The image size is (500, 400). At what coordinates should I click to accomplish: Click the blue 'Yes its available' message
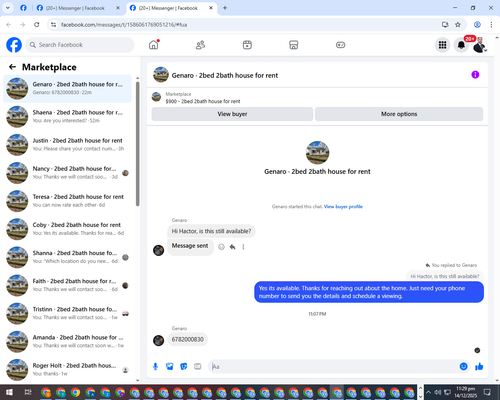(x=369, y=292)
